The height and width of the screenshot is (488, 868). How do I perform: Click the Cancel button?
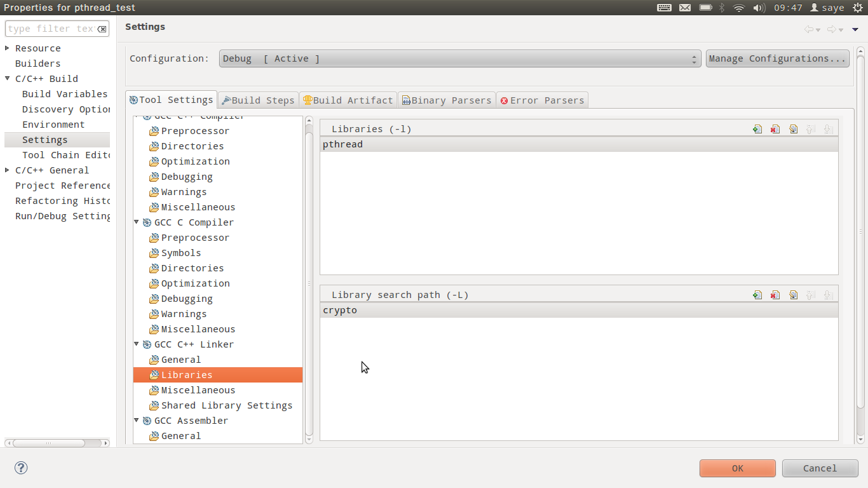click(x=820, y=468)
